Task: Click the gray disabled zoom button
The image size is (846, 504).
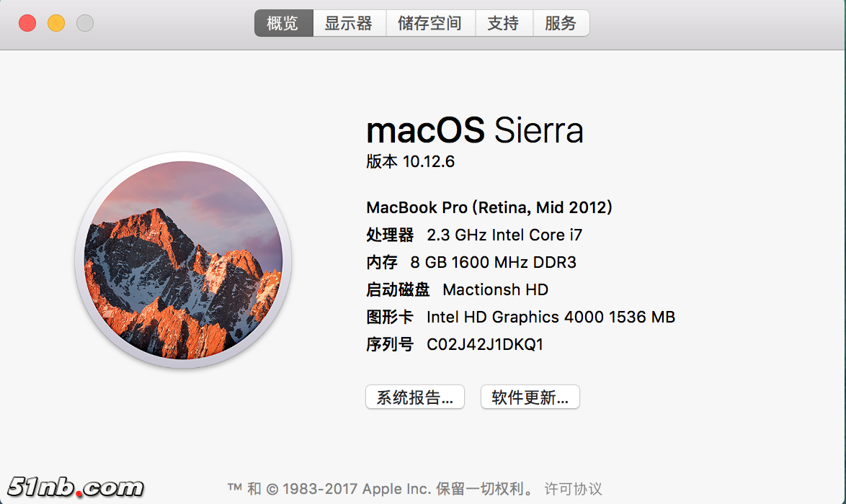Action: tap(85, 23)
